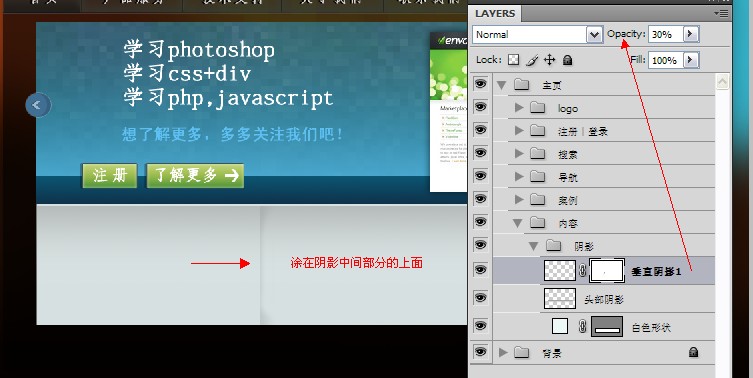Toggle visibility of 内容 group
753x378 pixels.
(480, 221)
